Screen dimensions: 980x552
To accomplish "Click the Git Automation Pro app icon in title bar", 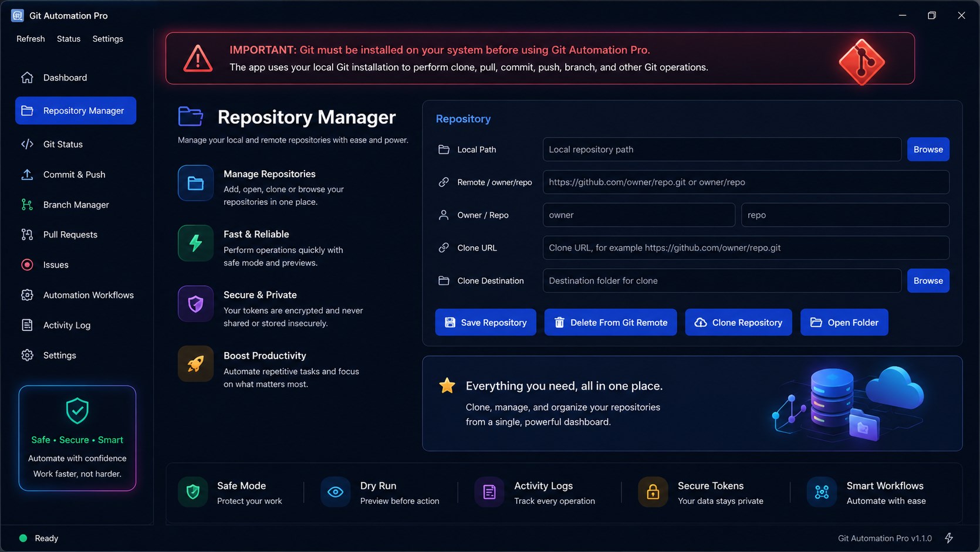I will tap(18, 15).
